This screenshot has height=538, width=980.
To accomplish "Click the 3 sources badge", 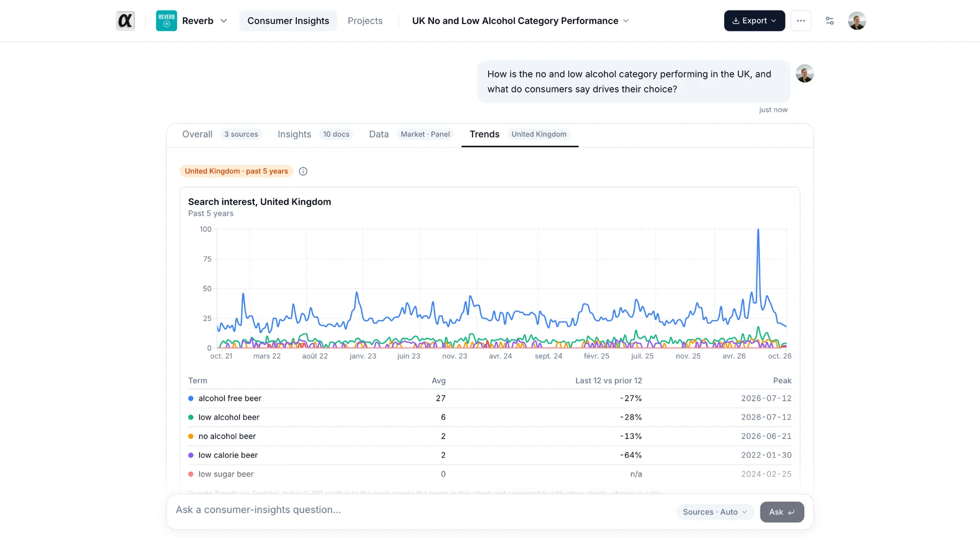I will (241, 134).
